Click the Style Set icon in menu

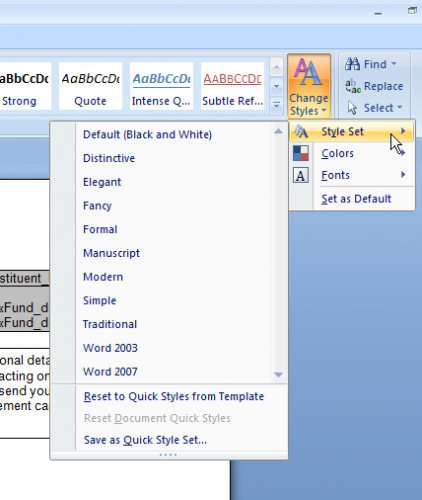click(x=301, y=132)
